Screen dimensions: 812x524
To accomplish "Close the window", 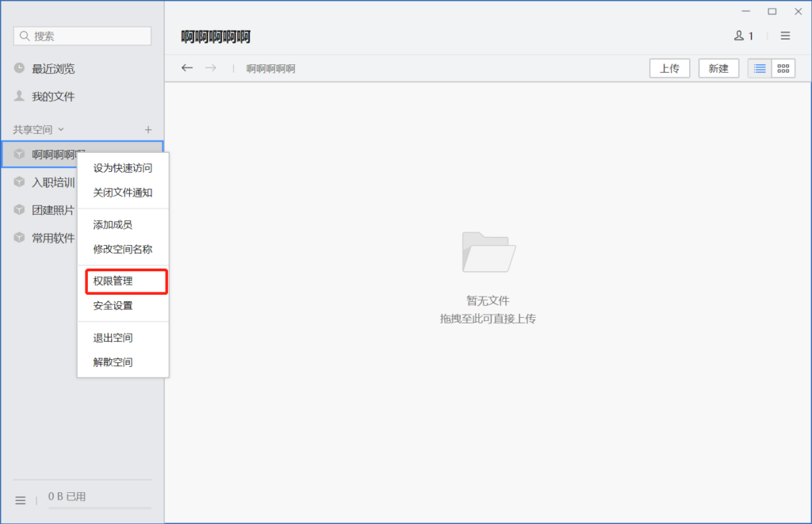I will [x=798, y=11].
